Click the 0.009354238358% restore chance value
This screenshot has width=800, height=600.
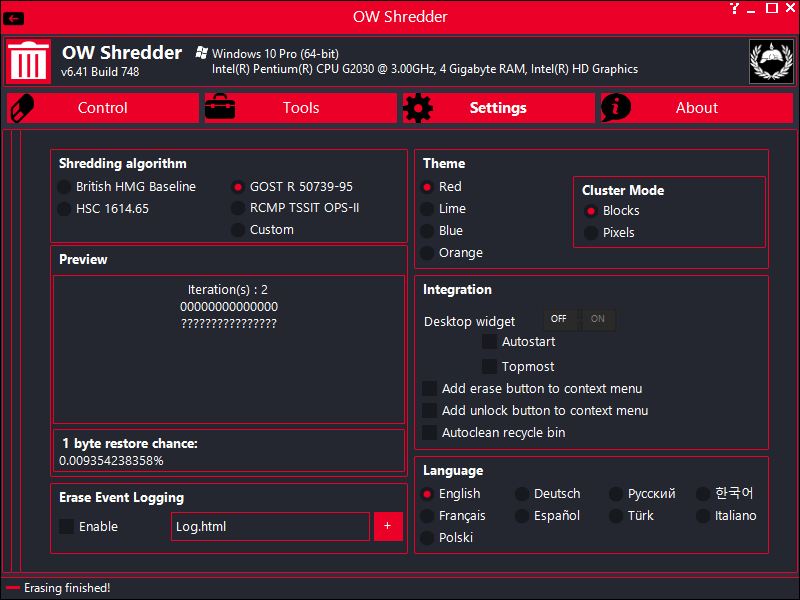[x=111, y=461]
